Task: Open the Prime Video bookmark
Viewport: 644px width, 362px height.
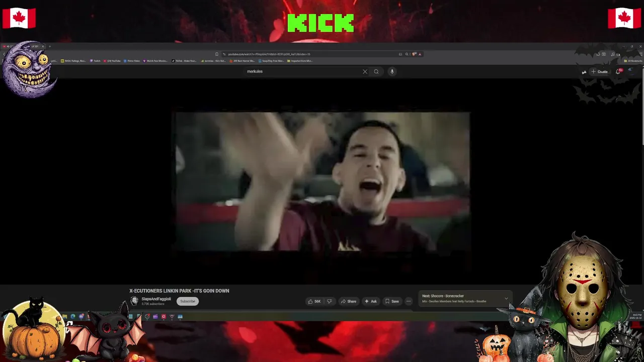Action: (x=131, y=61)
